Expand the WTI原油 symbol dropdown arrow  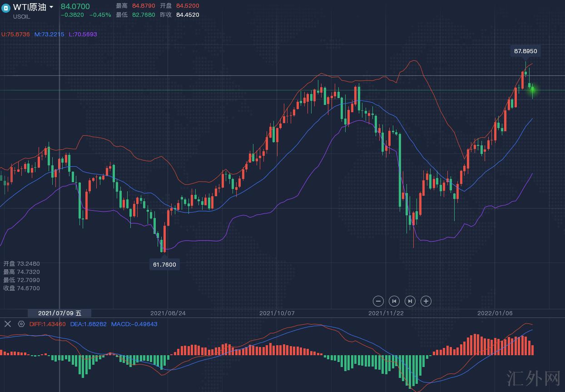[51, 7]
